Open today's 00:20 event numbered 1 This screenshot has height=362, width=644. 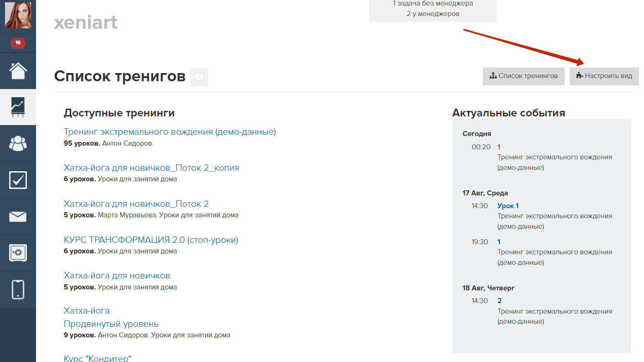point(499,147)
